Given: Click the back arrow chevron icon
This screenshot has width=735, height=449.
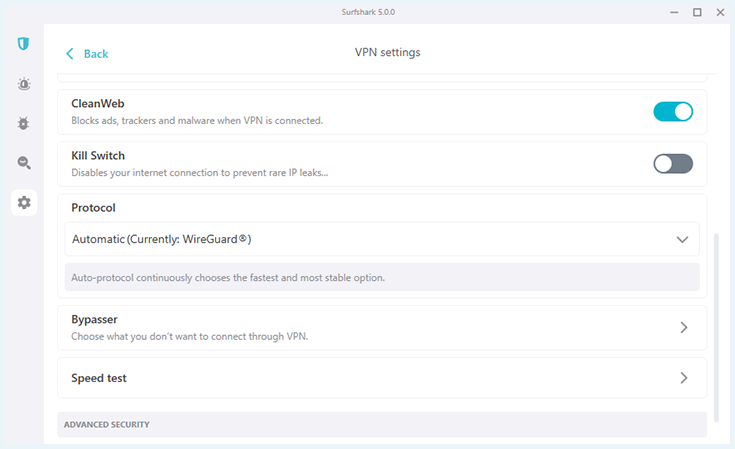Looking at the screenshot, I should (70, 53).
